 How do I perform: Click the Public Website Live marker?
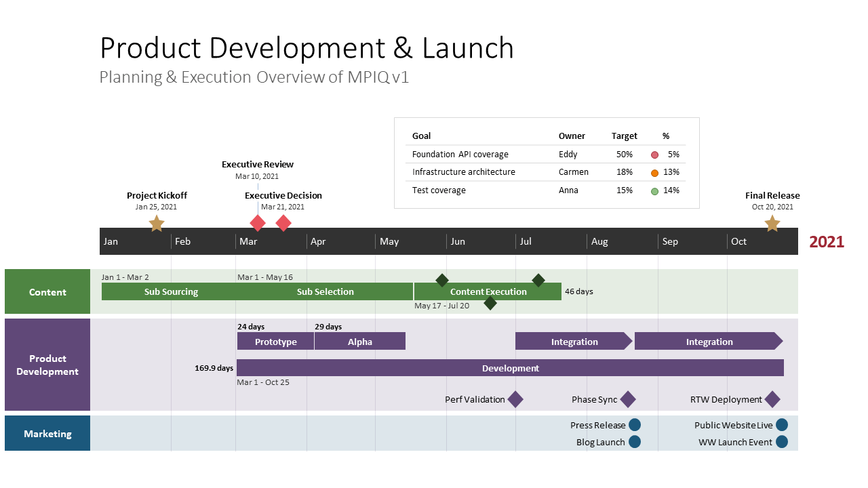783,425
